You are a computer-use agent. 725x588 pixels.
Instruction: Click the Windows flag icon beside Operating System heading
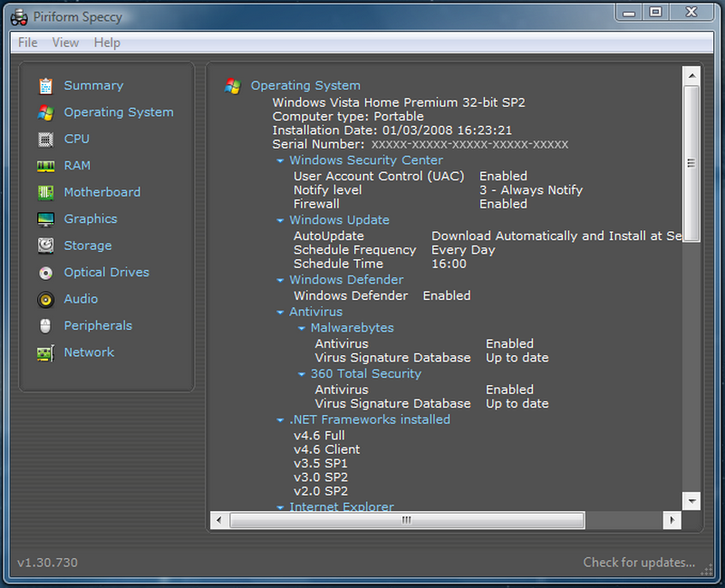tap(233, 86)
